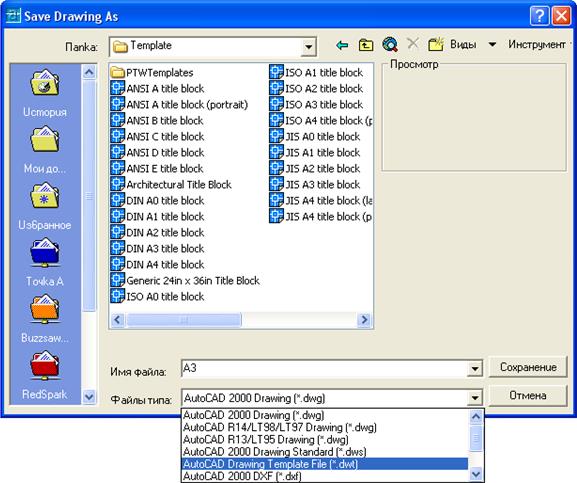The image size is (577, 483).
Task: Search the Web icon in toolbar
Action: pos(390,45)
